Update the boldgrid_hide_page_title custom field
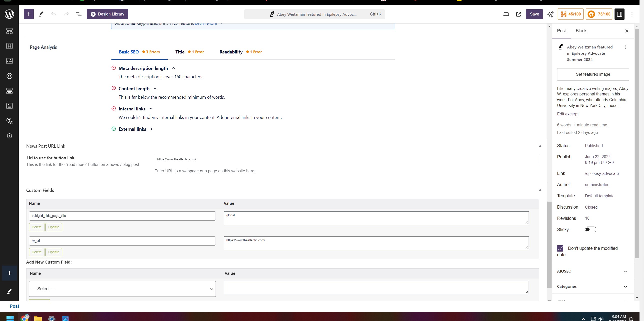The width and height of the screenshot is (644, 321). (54, 227)
